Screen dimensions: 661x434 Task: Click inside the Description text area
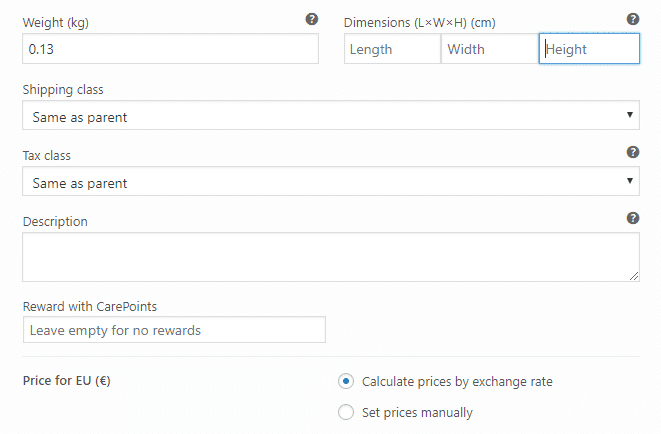(331, 257)
